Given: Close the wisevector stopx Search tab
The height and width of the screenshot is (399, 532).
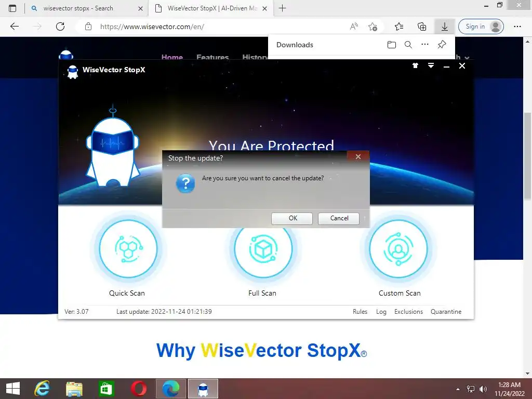Looking at the screenshot, I should [140, 9].
